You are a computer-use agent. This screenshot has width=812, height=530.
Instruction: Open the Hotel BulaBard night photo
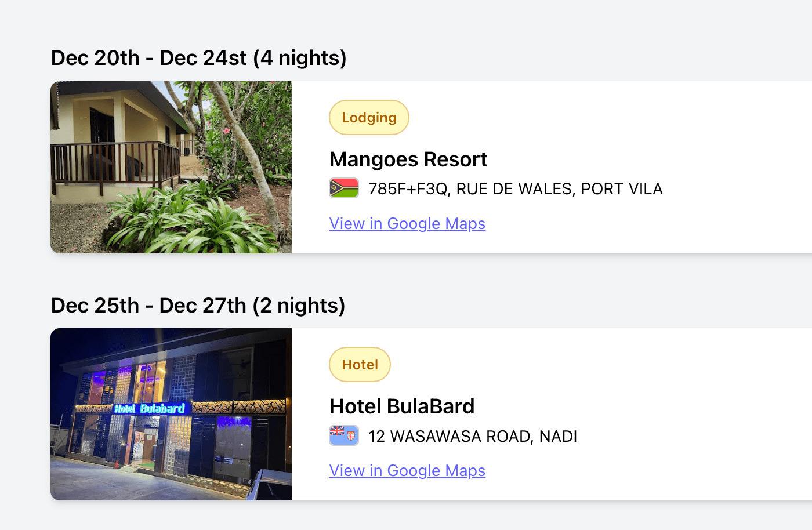(171, 414)
